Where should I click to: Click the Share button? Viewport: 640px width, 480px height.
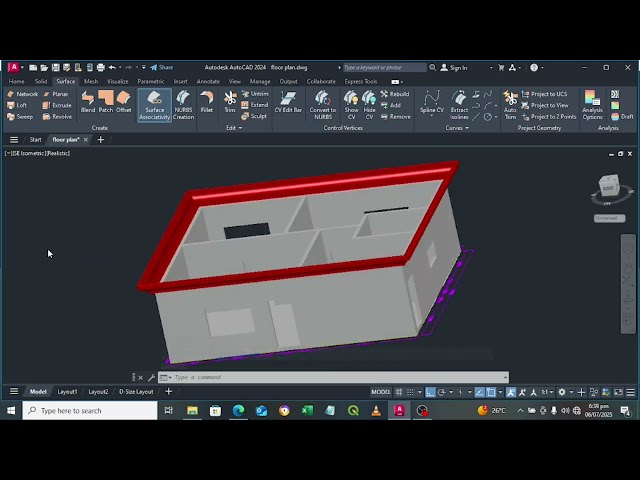pos(162,67)
